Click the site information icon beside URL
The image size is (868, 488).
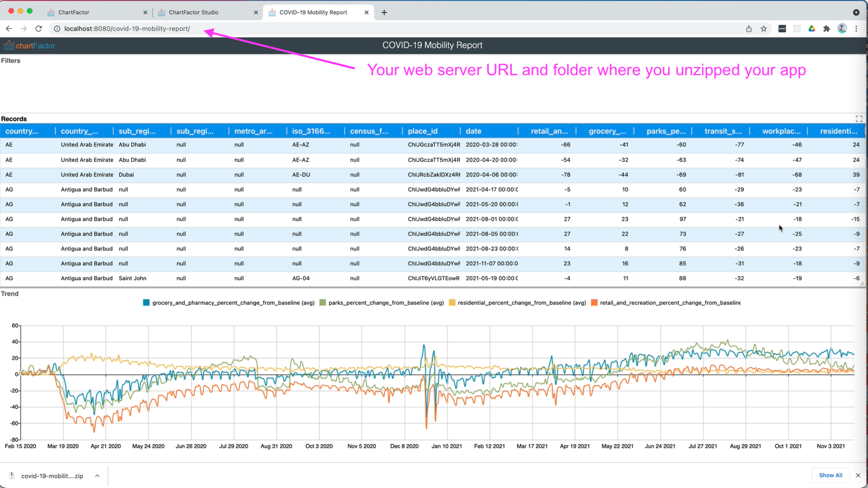(x=57, y=29)
